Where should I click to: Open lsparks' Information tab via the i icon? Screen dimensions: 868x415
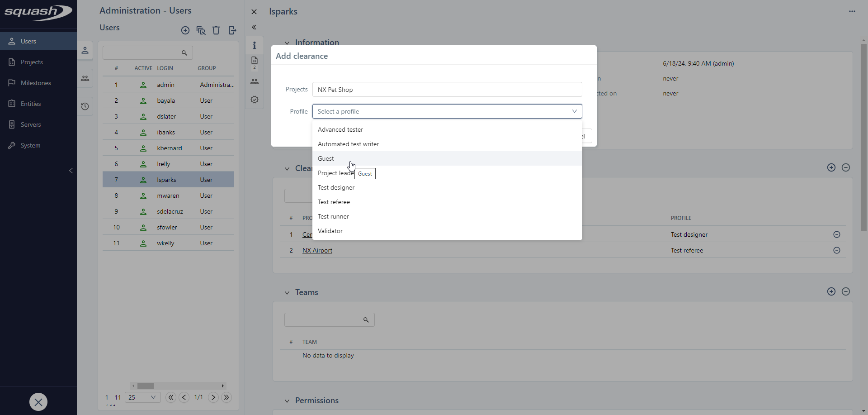pos(255,45)
